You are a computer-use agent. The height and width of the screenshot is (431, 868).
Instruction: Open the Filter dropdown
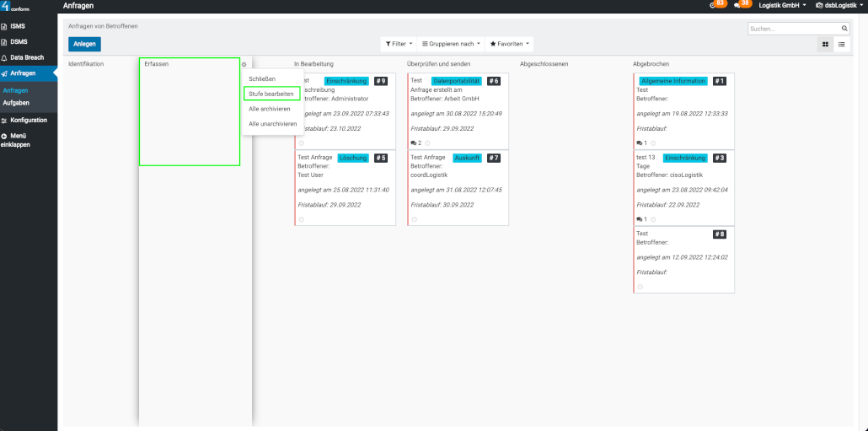pos(399,44)
